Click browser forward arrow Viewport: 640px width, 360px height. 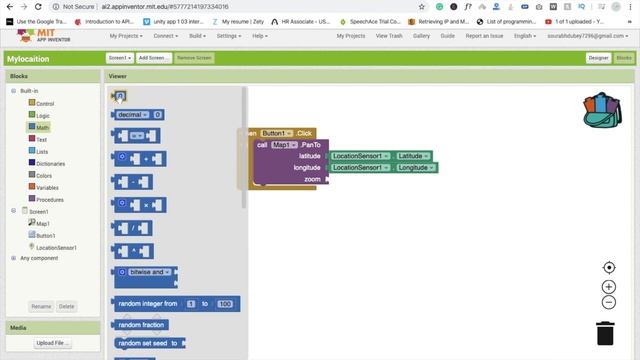coord(24,7)
